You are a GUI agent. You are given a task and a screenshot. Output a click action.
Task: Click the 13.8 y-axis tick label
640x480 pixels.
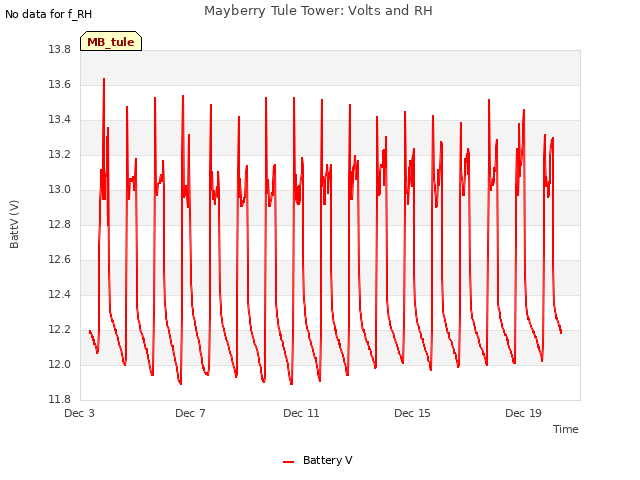coord(60,49)
